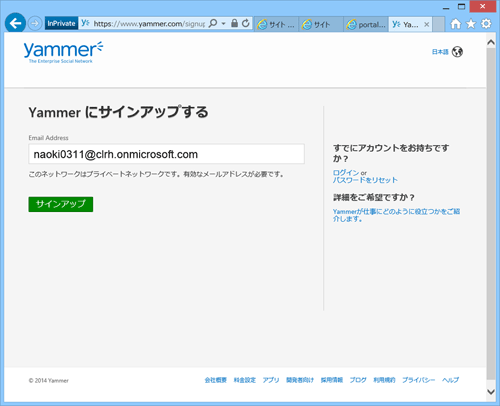The width and height of the screenshot is (500, 406).
Task: Click the Yammer favicon in address bar
Action: tap(85, 23)
